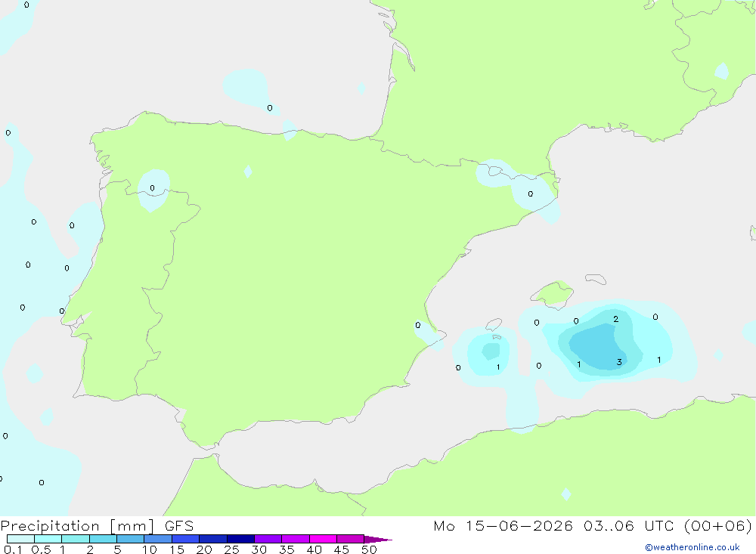Click the '35' legend scale label
Image resolution: width=756 pixels, height=554 pixels.
[x=287, y=549]
